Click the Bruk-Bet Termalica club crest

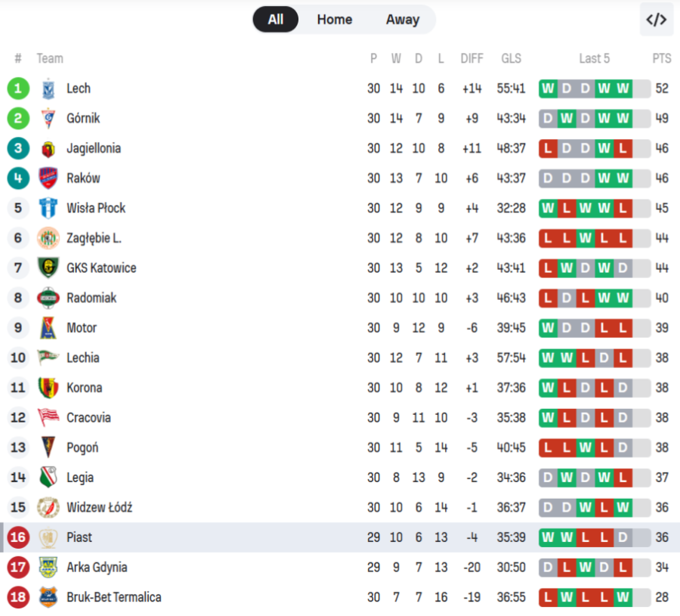(x=48, y=597)
